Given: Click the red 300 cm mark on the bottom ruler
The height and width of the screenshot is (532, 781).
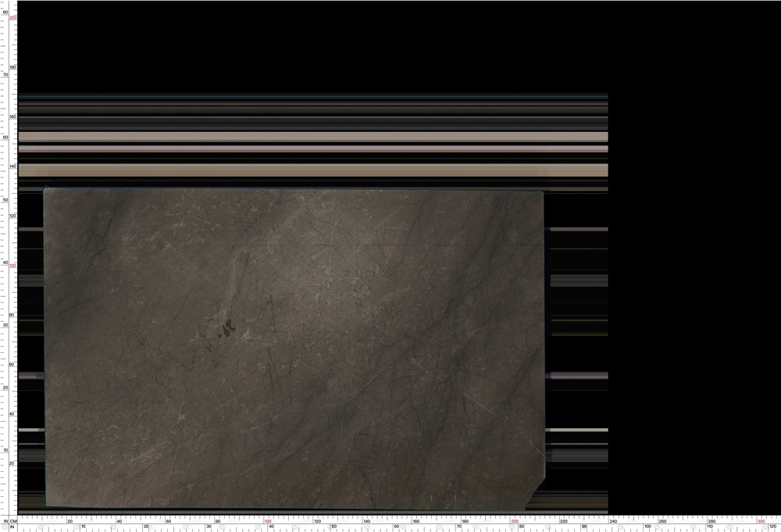Looking at the screenshot, I should [761, 522].
